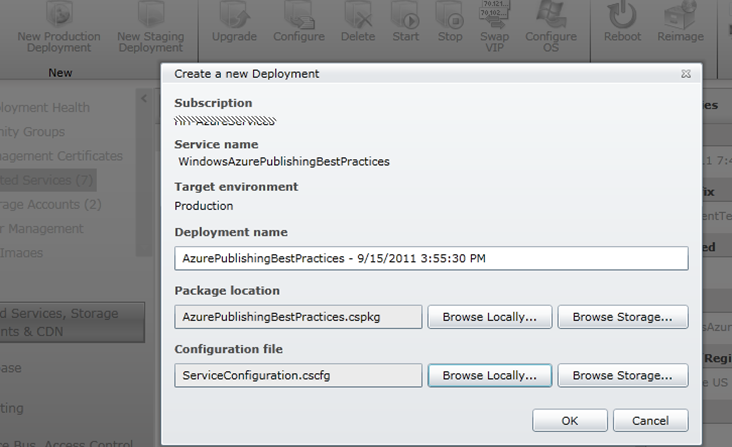Screen dimensions: 732x447
Task: Select Hosted Services (7) in navigation
Action: 48,180
